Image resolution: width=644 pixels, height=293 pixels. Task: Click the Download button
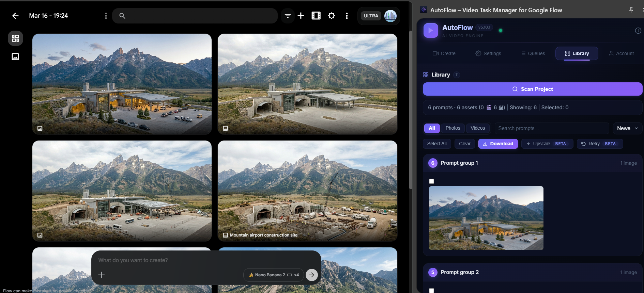498,144
